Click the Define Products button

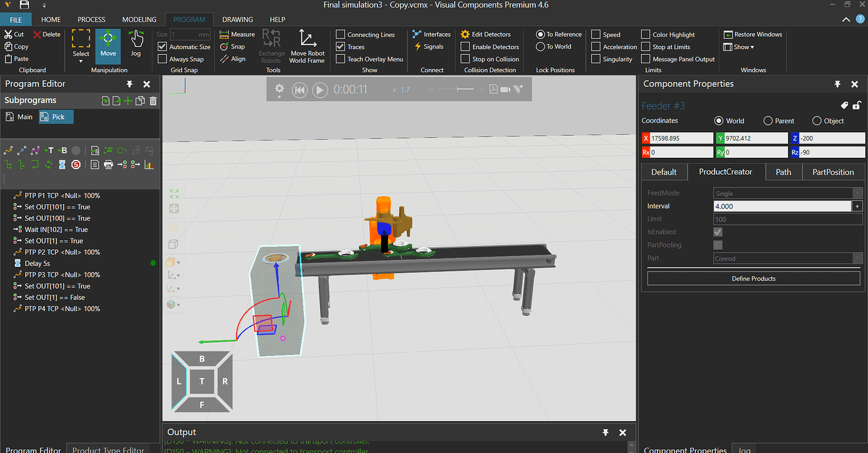[753, 279]
